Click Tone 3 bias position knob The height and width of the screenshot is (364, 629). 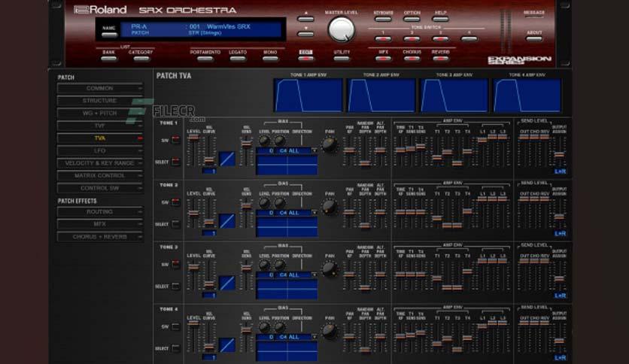coord(280,265)
